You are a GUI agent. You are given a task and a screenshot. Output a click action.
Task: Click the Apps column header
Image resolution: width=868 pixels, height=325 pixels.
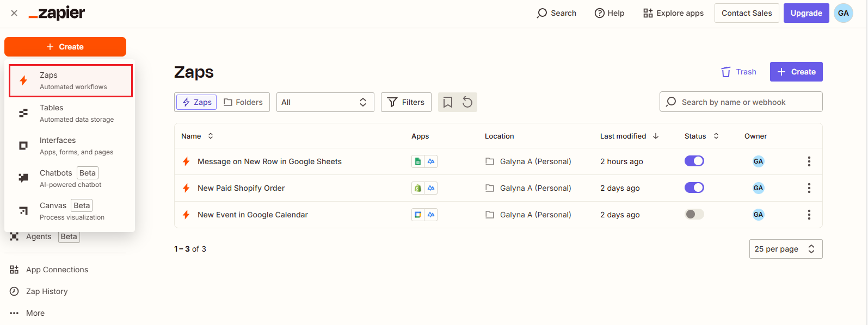click(420, 136)
